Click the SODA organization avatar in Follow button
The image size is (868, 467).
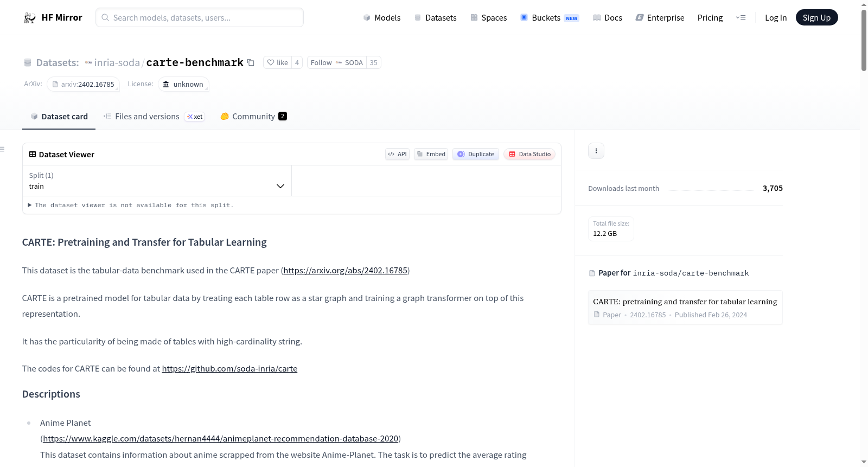[x=339, y=62]
